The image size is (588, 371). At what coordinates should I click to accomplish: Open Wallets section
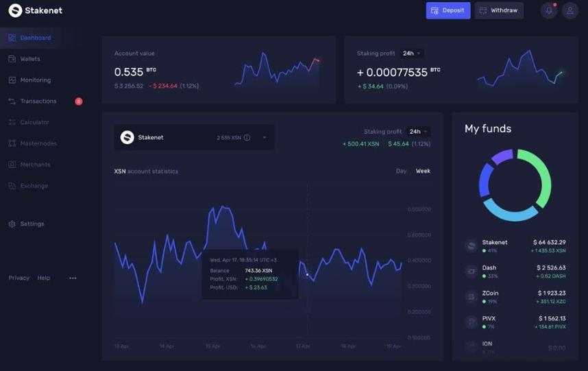pos(30,59)
